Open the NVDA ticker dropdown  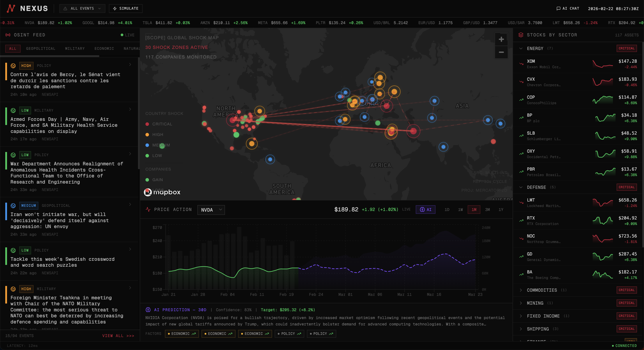tap(211, 210)
